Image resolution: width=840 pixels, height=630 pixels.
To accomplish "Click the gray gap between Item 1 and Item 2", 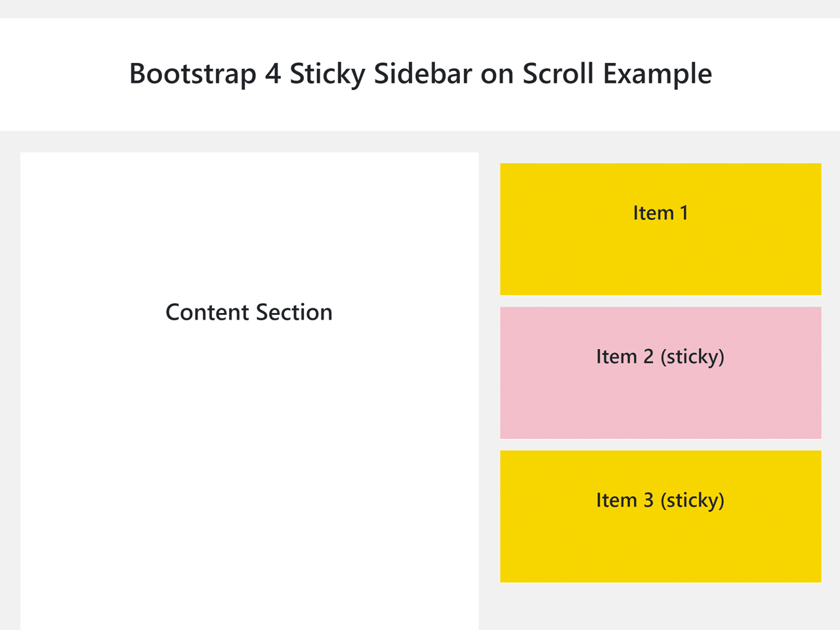I will tap(660, 301).
